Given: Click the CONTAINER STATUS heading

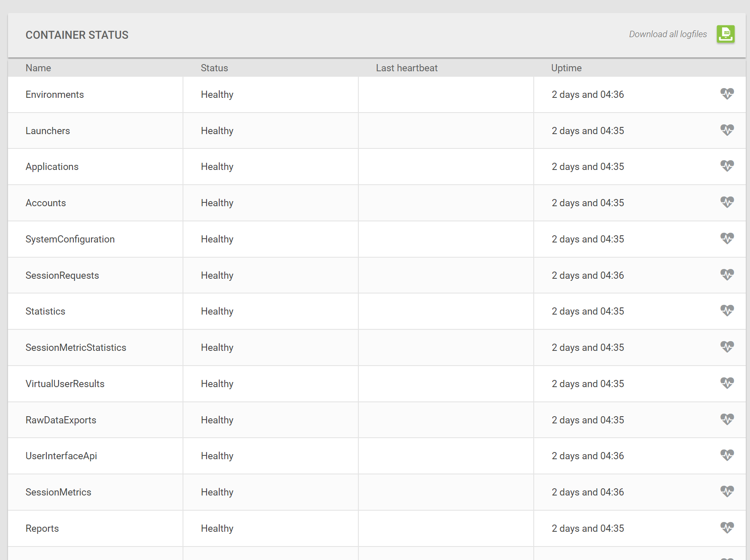Looking at the screenshot, I should point(77,35).
